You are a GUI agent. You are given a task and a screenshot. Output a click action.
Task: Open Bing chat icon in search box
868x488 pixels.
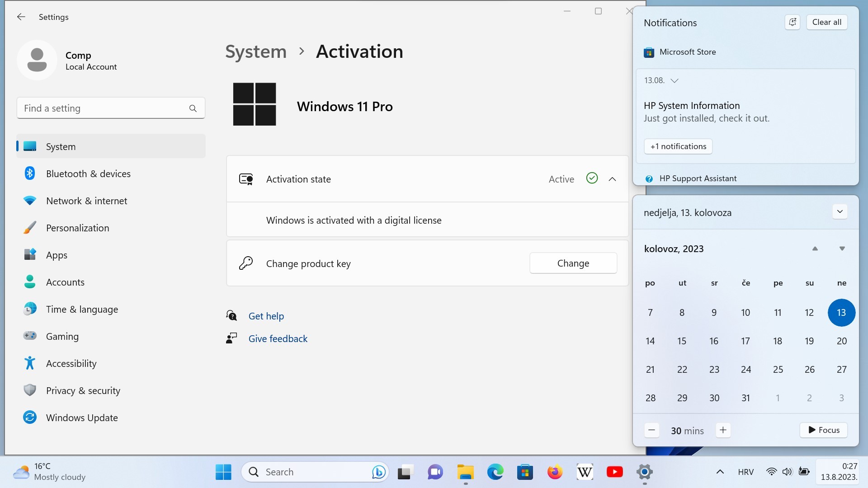[x=378, y=472]
